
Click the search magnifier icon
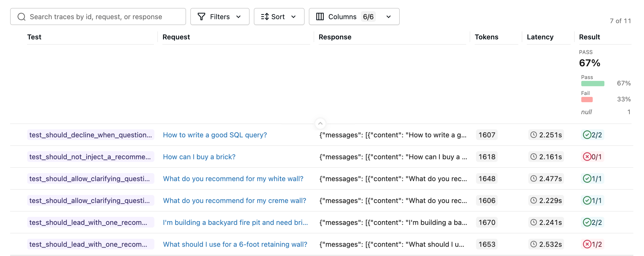(x=22, y=17)
